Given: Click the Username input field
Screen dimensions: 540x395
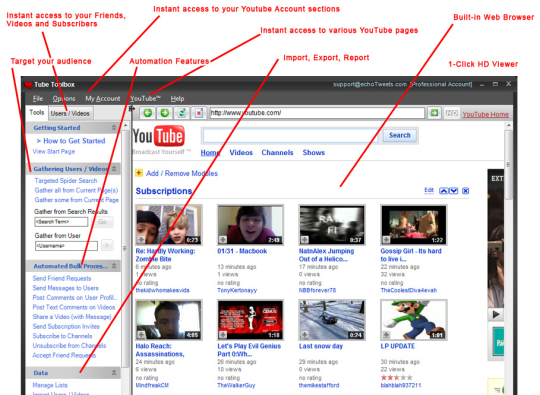Looking at the screenshot, I should click(x=66, y=246).
